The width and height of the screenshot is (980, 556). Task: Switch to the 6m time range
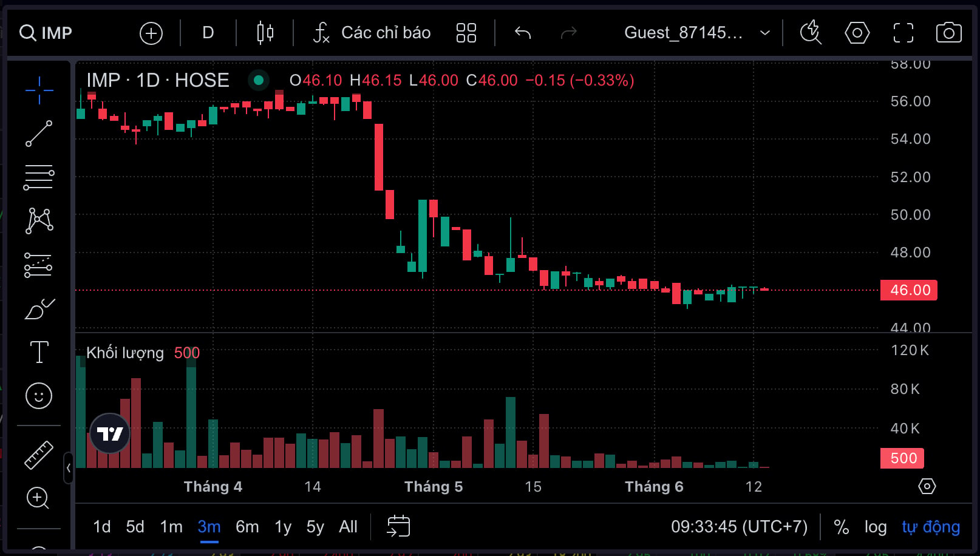pos(247,527)
